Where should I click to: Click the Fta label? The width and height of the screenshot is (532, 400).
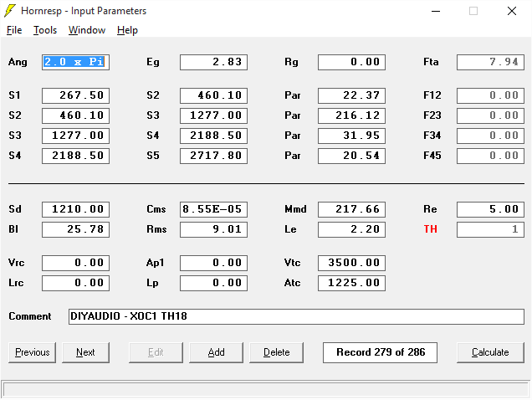point(431,62)
